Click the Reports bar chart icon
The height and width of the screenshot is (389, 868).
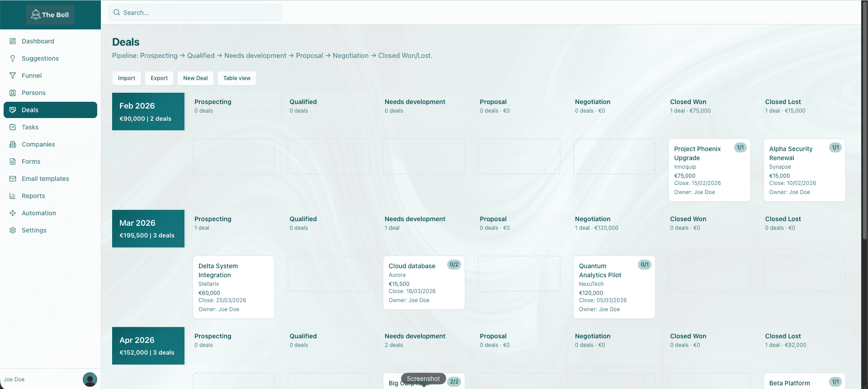13,196
